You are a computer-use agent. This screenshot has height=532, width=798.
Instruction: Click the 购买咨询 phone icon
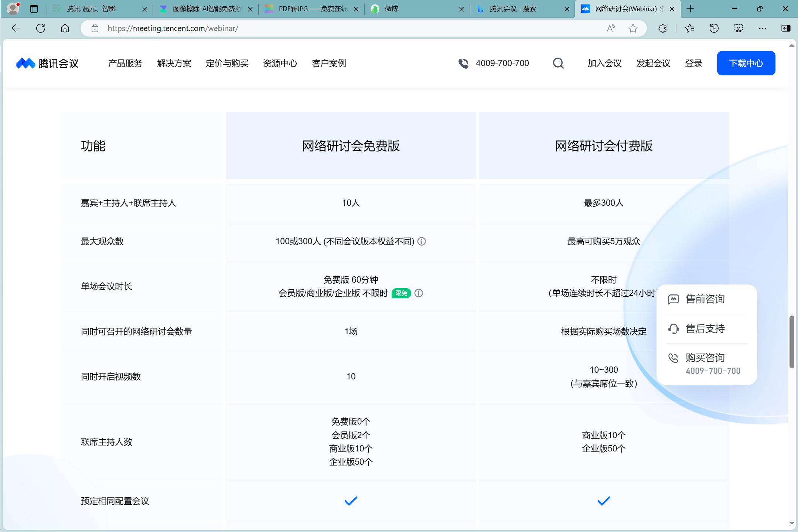click(673, 358)
